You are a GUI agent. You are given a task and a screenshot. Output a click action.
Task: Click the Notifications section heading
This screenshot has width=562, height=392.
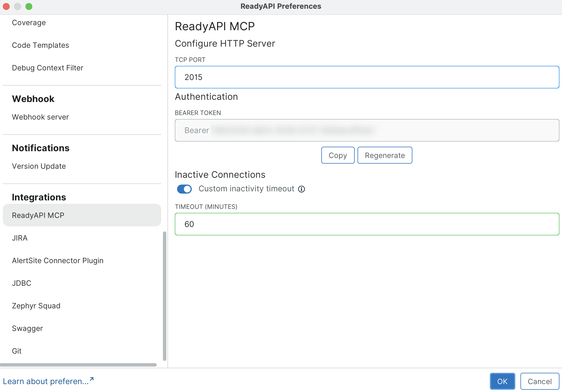point(41,148)
